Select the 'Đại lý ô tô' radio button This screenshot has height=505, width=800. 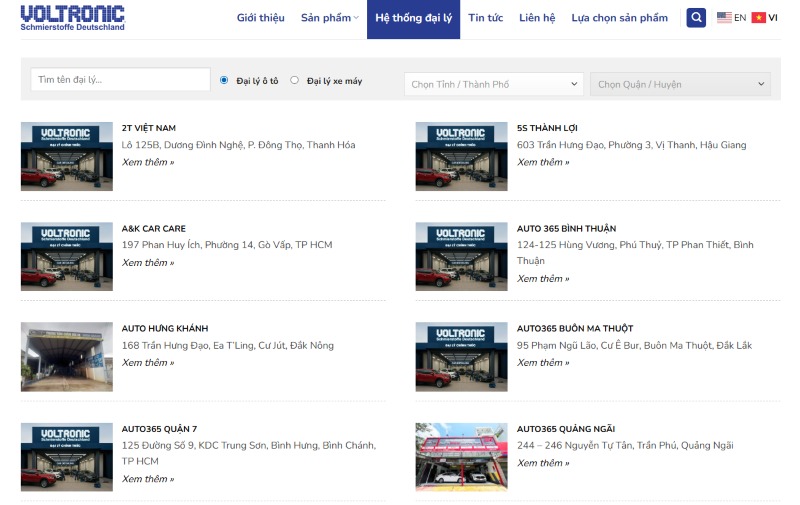pos(224,80)
